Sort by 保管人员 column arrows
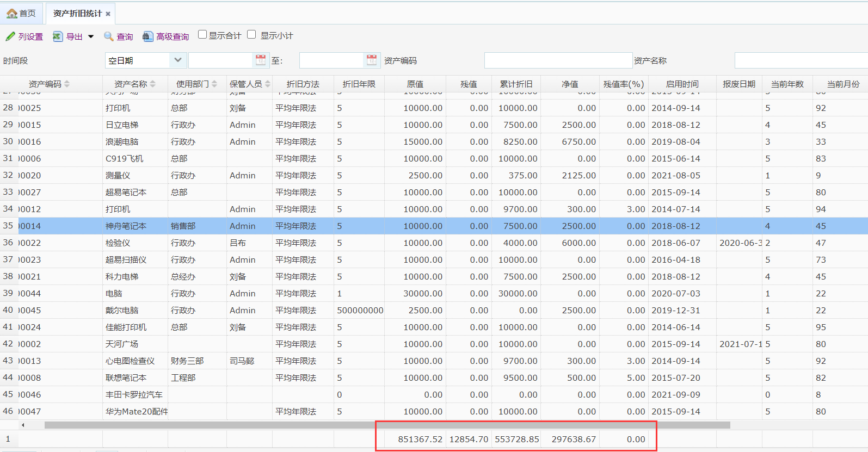 [x=267, y=84]
